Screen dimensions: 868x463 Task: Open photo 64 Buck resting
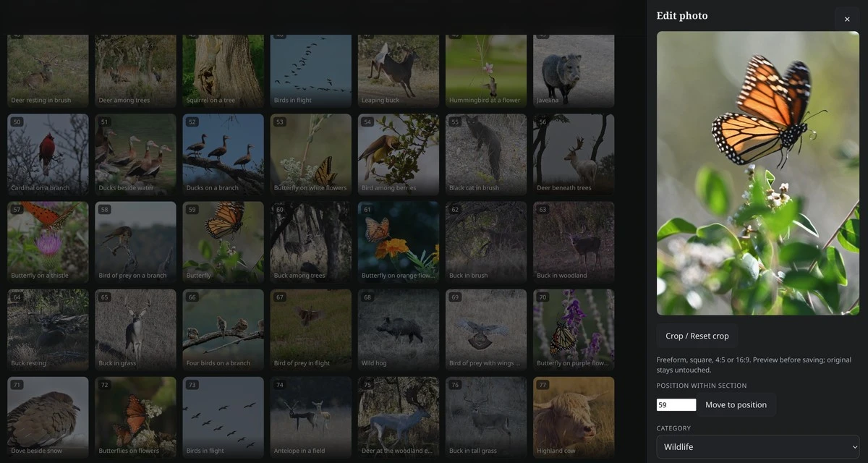[x=48, y=330]
